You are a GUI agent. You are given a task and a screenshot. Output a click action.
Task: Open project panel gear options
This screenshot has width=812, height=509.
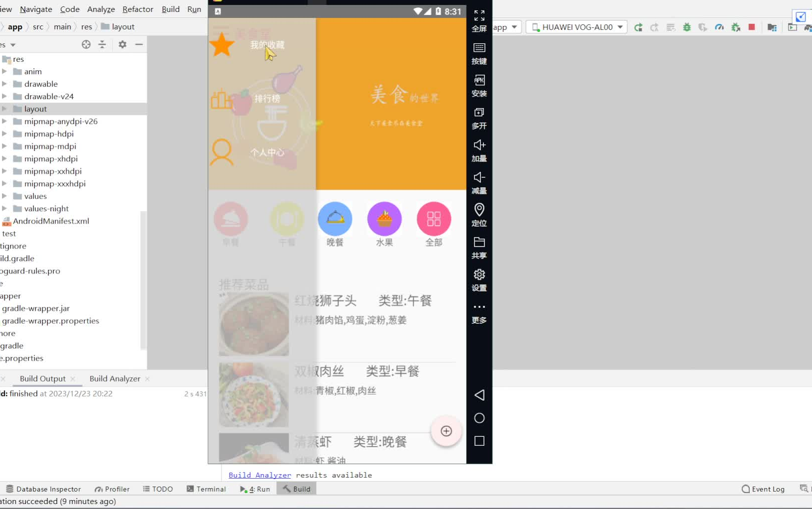click(x=122, y=44)
